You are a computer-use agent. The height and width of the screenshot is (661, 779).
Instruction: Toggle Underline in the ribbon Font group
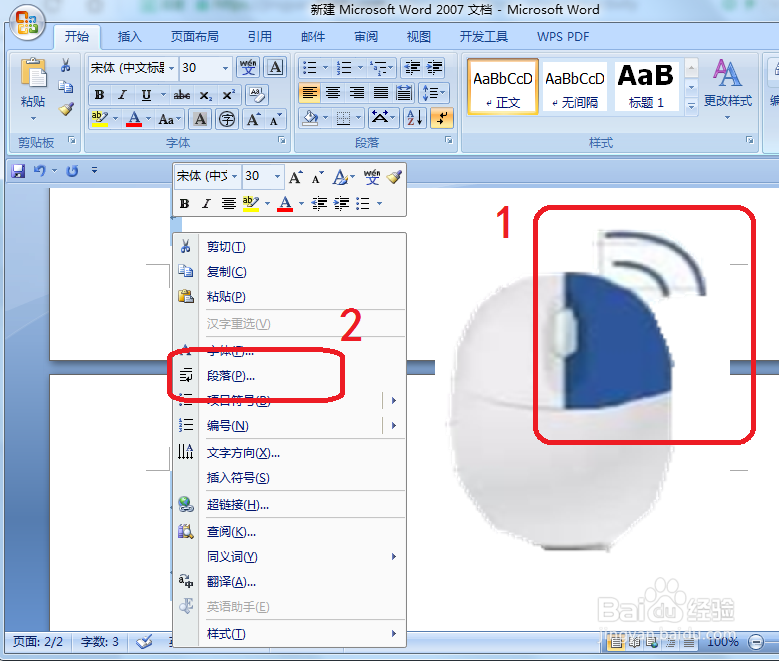[146, 94]
